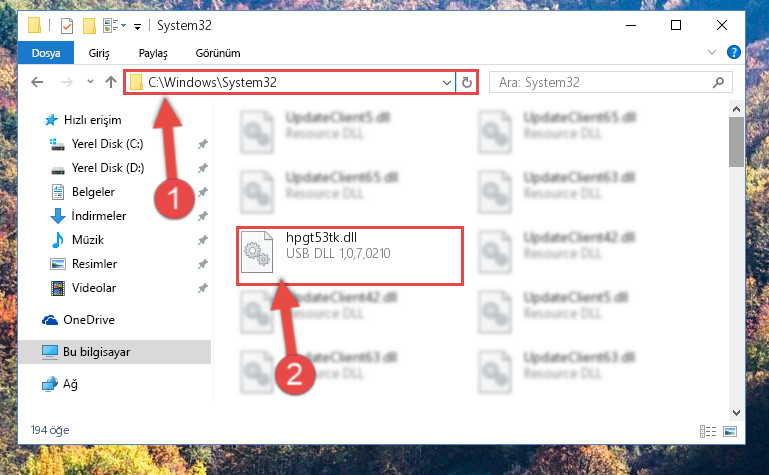The image size is (769, 475).
Task: Click the Properties checkmark quick-access icon
Action: (67, 25)
